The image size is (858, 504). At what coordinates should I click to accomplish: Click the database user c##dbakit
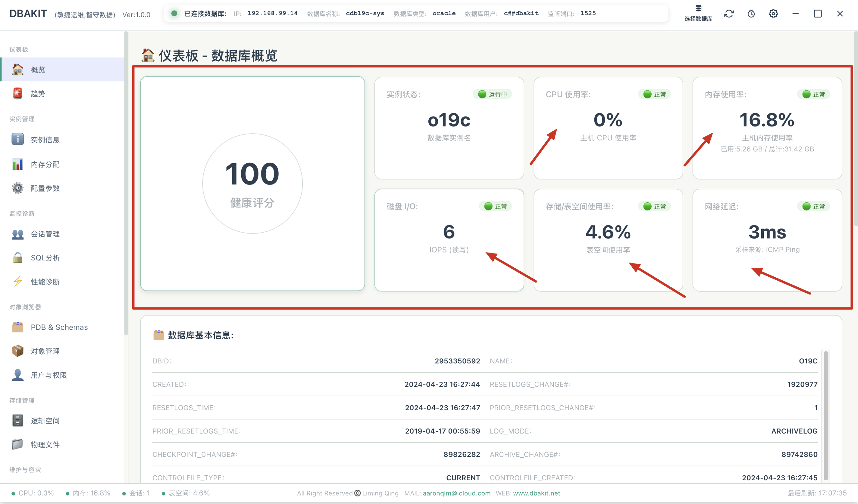[x=521, y=13]
